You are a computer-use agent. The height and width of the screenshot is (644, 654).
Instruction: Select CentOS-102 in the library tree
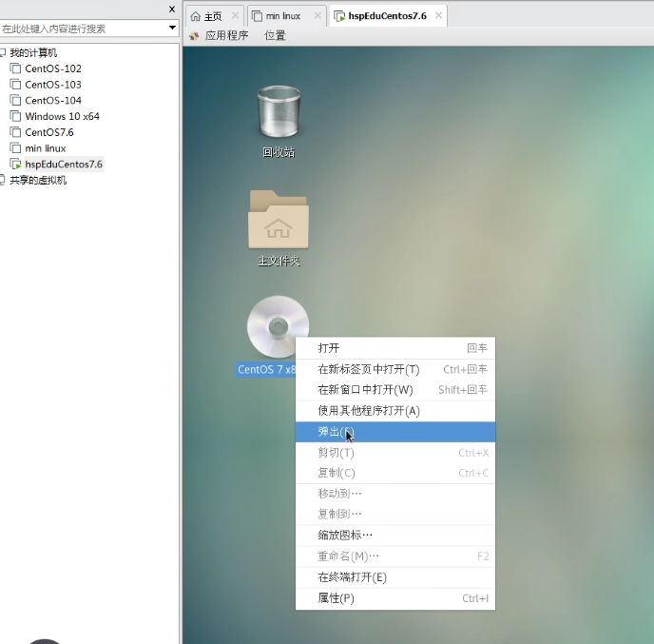[x=53, y=68]
